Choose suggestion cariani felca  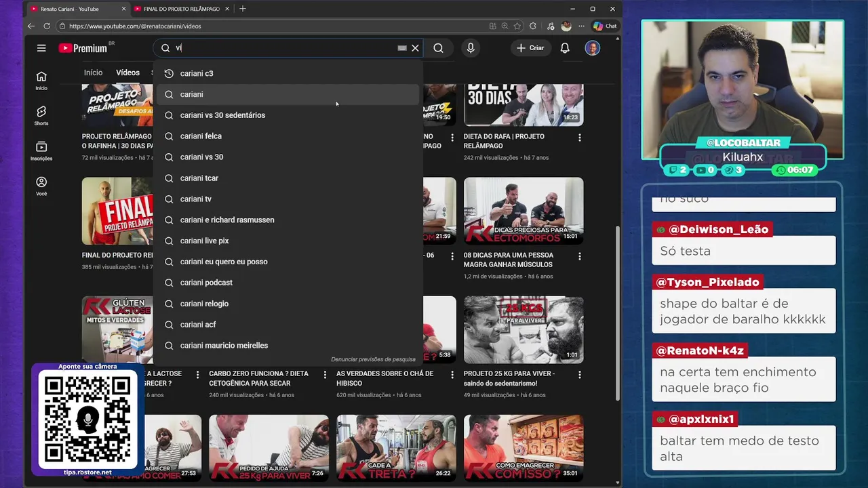coord(288,136)
